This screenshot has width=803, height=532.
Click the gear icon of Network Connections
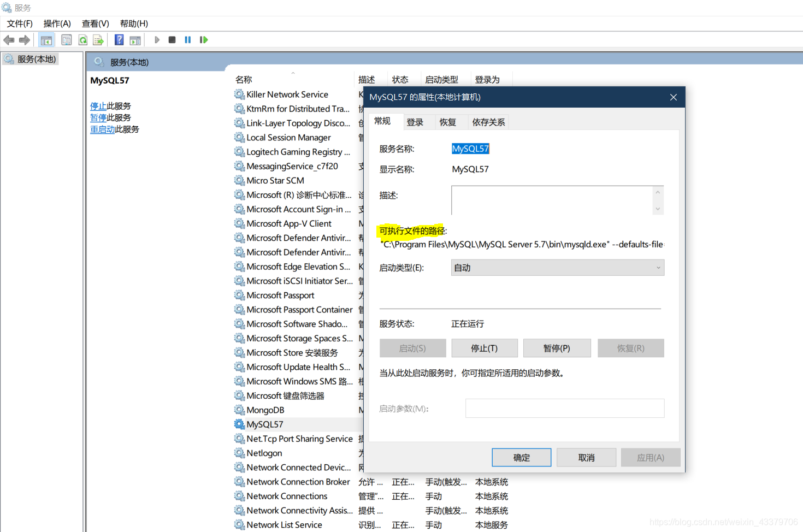(x=239, y=496)
